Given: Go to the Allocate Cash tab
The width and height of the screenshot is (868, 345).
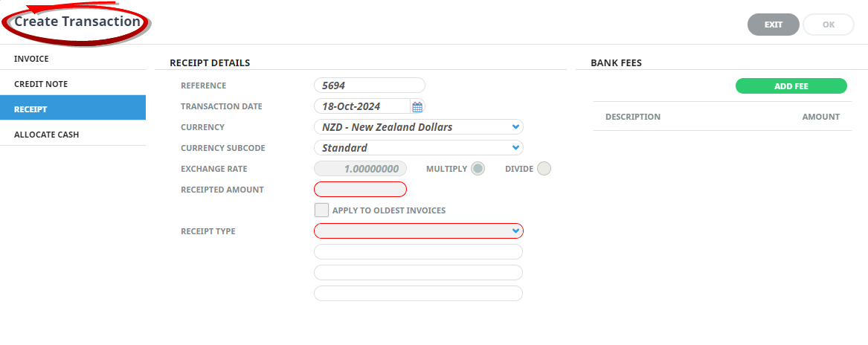Looking at the screenshot, I should pyautogui.click(x=73, y=135).
